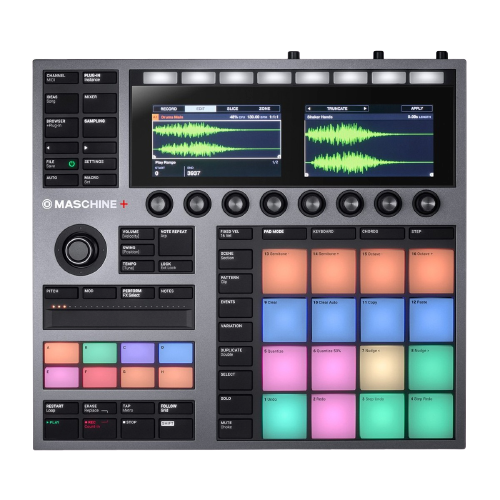The height and width of the screenshot is (500, 500).
Task: Select group E pink pad
Action: click(62, 378)
